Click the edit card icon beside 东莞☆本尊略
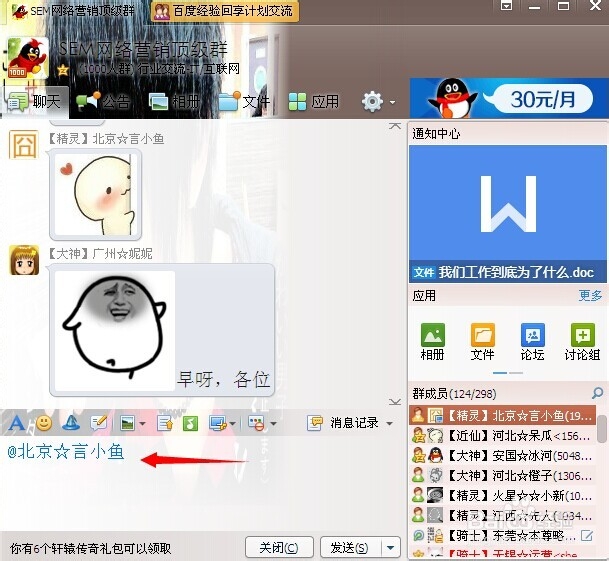The image size is (609, 561). click(587, 536)
